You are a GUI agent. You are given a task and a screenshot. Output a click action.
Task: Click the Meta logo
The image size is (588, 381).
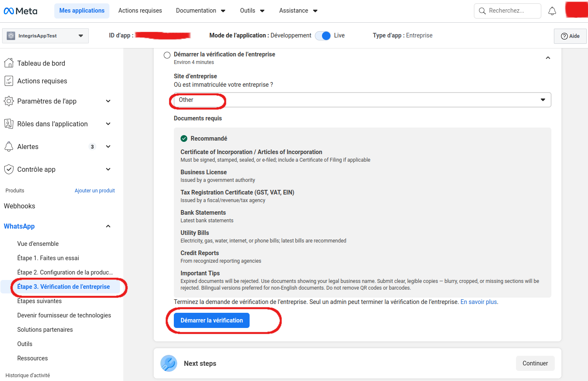[21, 11]
